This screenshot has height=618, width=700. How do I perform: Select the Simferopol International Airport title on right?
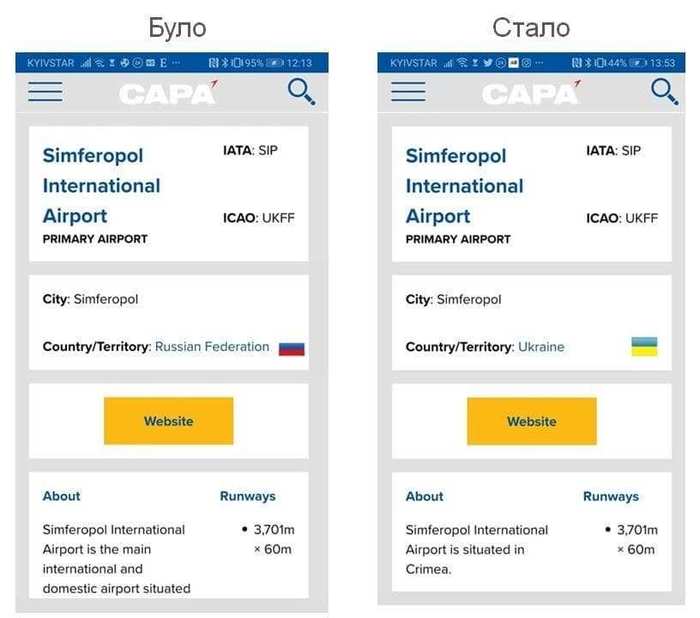tap(464, 185)
